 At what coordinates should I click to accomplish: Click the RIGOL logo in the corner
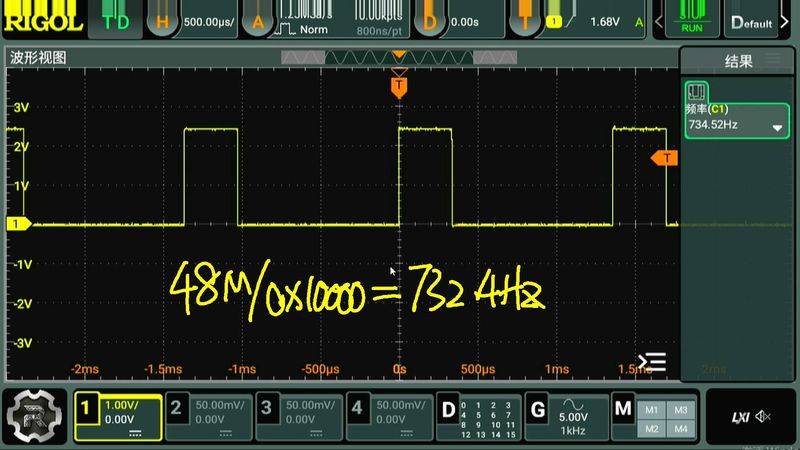coord(43,20)
